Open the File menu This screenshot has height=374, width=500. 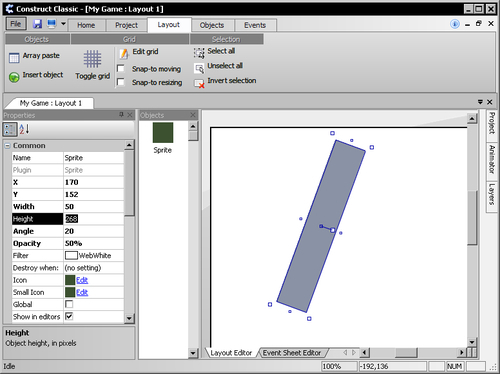point(15,24)
